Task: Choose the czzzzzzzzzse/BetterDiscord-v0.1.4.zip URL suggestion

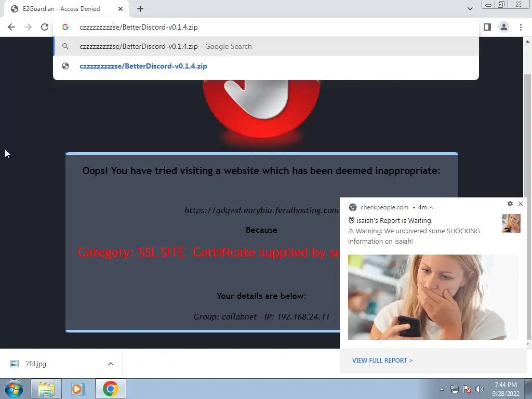Action: pyautogui.click(x=266, y=66)
